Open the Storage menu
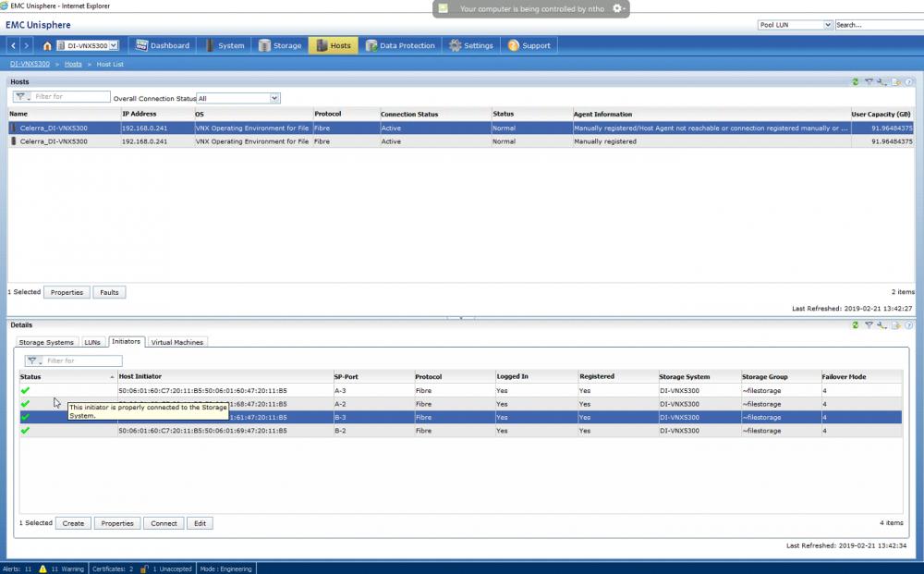 tap(280, 45)
